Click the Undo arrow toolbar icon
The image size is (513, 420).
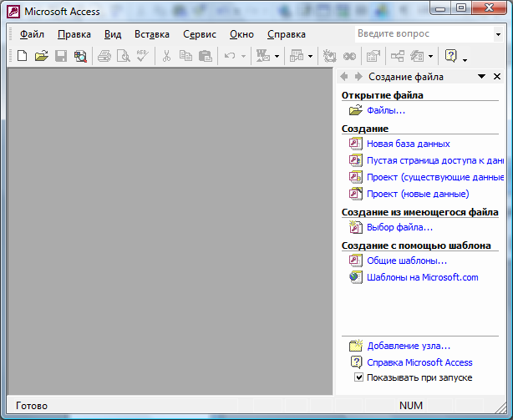coord(230,56)
